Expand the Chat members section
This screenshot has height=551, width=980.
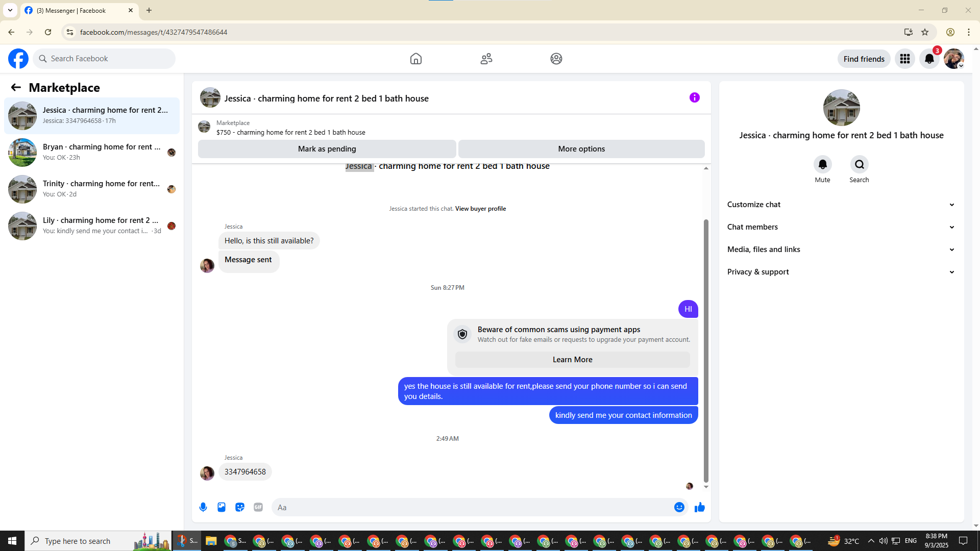[x=841, y=227]
